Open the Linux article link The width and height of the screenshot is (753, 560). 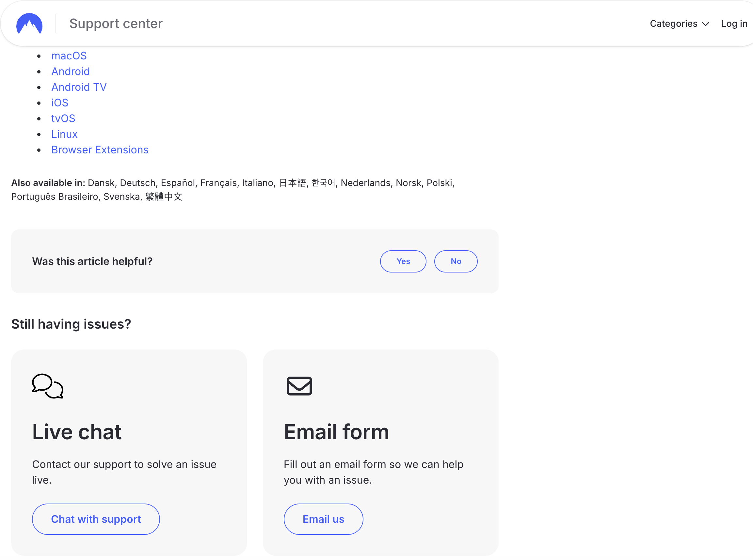click(64, 134)
